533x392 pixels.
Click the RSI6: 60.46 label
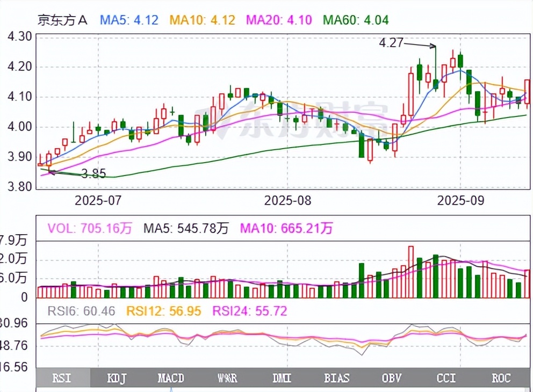[81, 311]
